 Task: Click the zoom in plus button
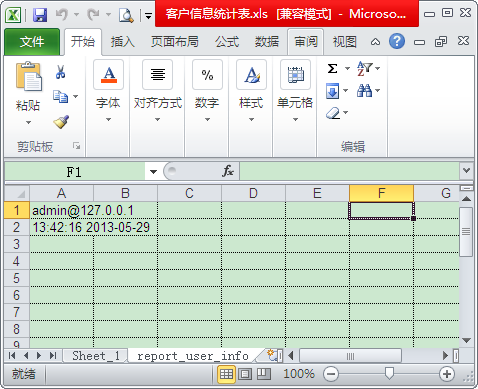pyautogui.click(x=447, y=374)
